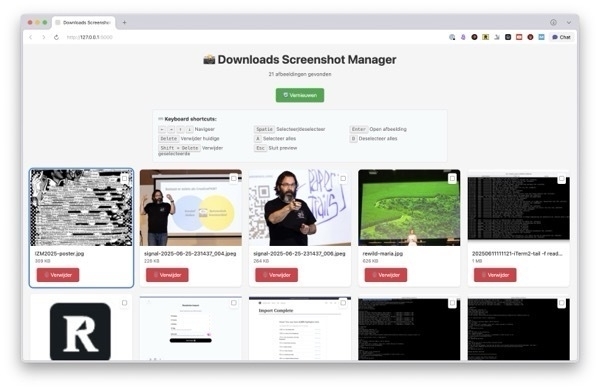Reload the page with the browser reload icon
The image size is (600, 390).
(x=56, y=37)
